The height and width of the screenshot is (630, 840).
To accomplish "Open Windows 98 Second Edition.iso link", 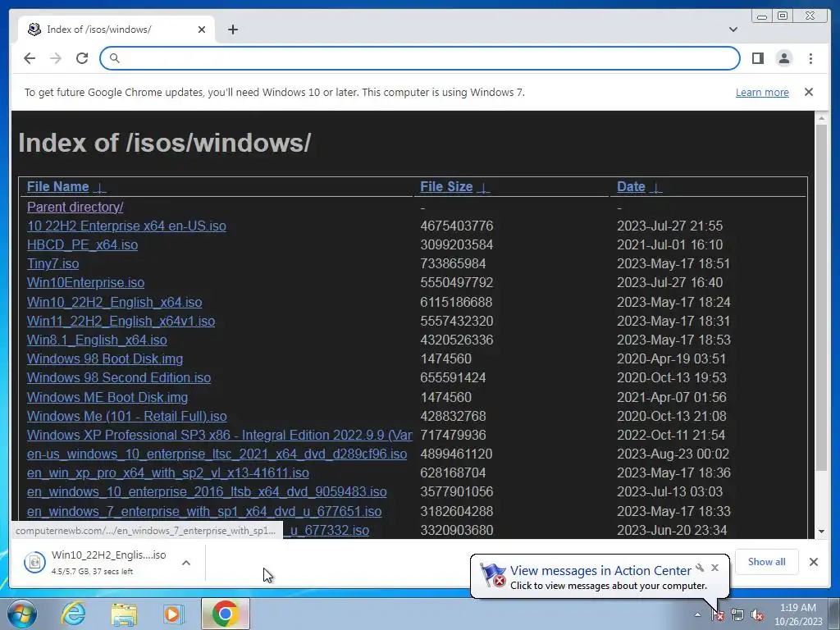I will click(x=119, y=377).
